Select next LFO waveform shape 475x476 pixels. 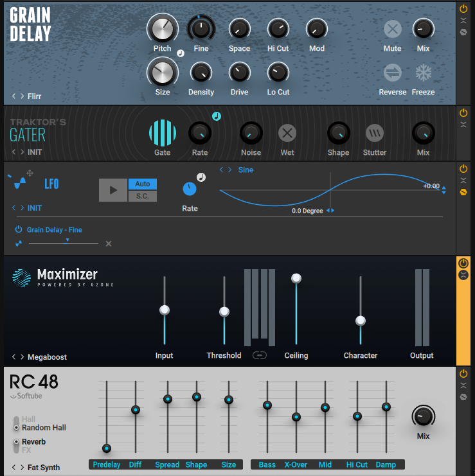[x=230, y=170]
